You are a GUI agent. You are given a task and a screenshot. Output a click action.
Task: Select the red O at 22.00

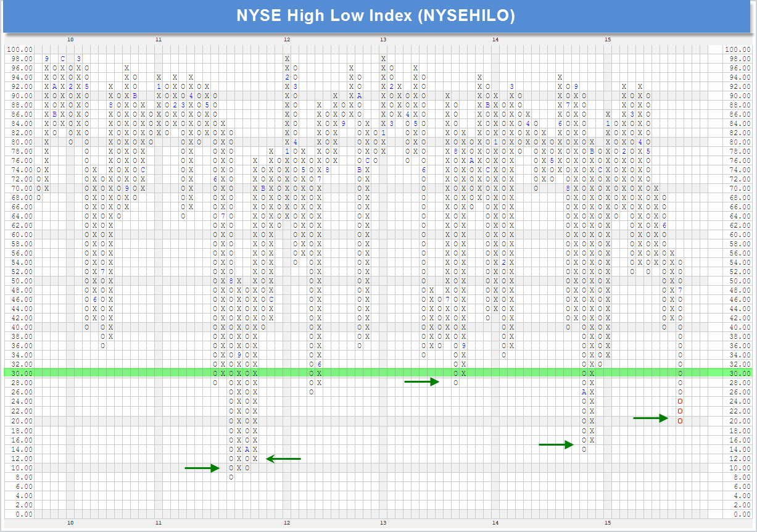(x=680, y=410)
